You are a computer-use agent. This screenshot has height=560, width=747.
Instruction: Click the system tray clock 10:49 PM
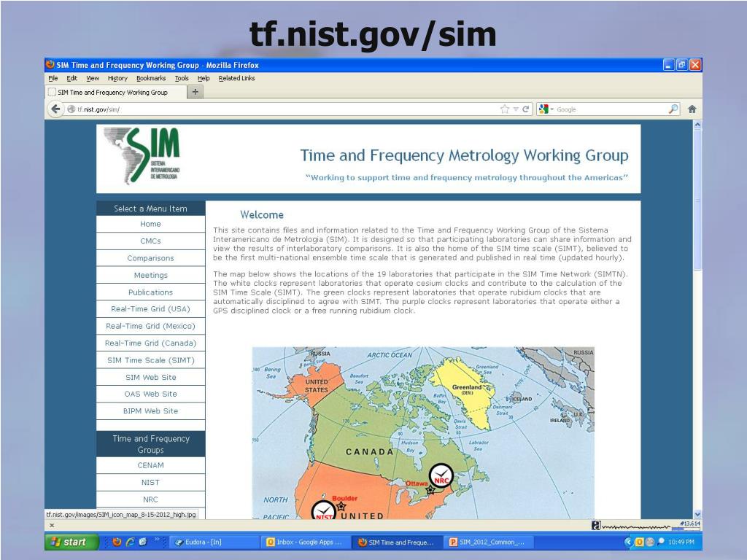coord(681,542)
